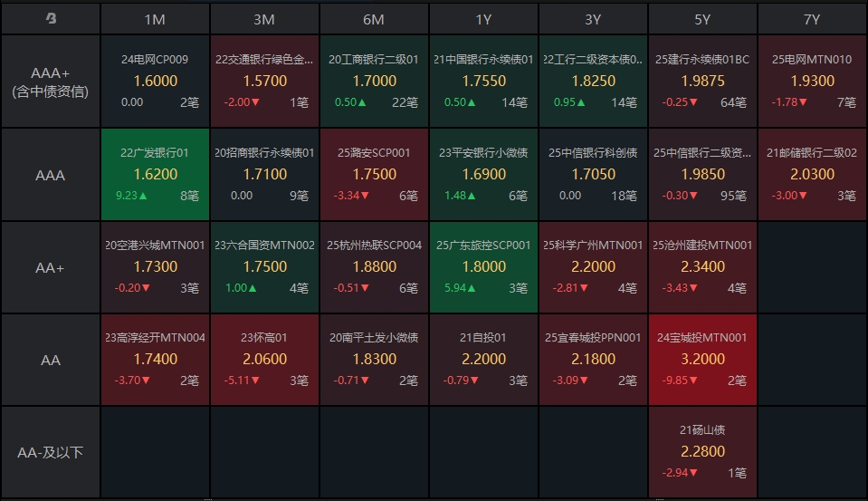Open the 25建行永续债01BC bond cell
The height and width of the screenshot is (501, 868).
click(x=702, y=82)
